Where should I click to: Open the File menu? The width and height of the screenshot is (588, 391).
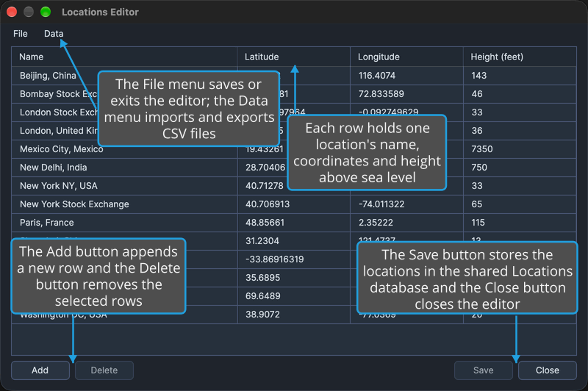tap(21, 34)
